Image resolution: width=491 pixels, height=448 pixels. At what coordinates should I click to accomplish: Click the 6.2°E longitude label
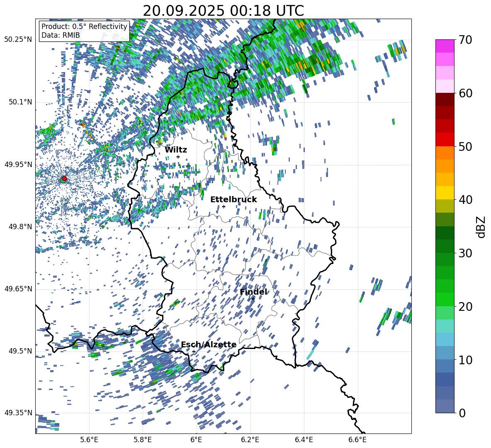click(x=250, y=440)
